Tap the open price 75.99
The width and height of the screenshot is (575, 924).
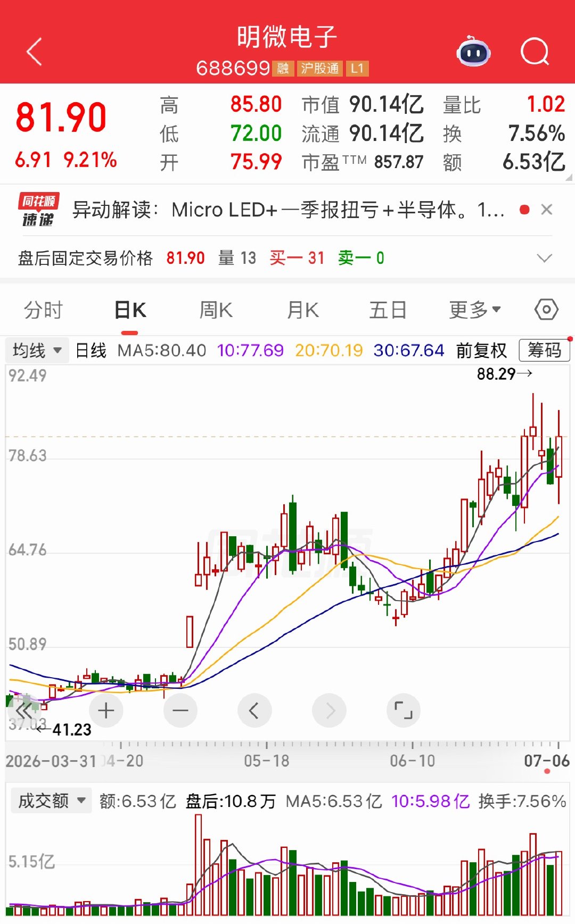coord(256,162)
